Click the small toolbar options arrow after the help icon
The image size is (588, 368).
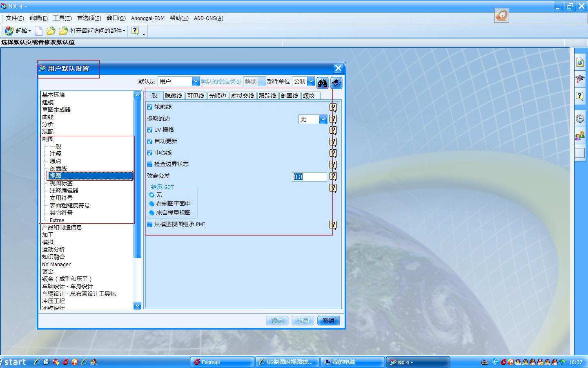tap(144, 34)
